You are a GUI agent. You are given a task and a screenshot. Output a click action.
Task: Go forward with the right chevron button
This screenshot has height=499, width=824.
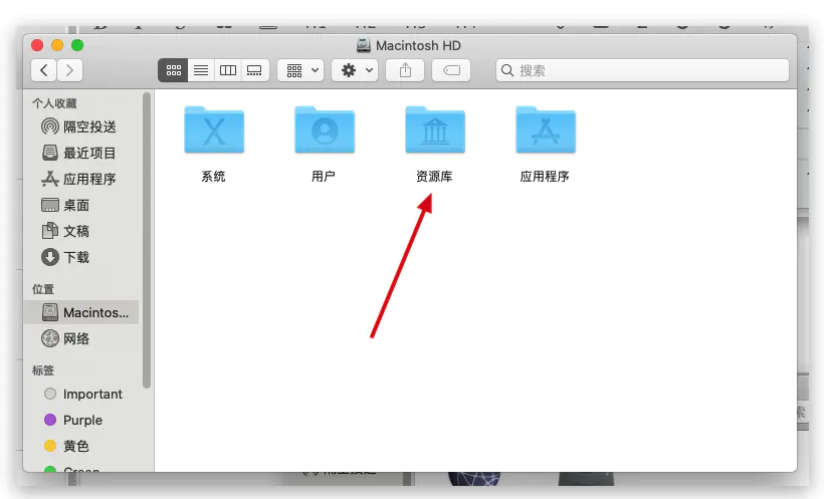pyautogui.click(x=69, y=70)
